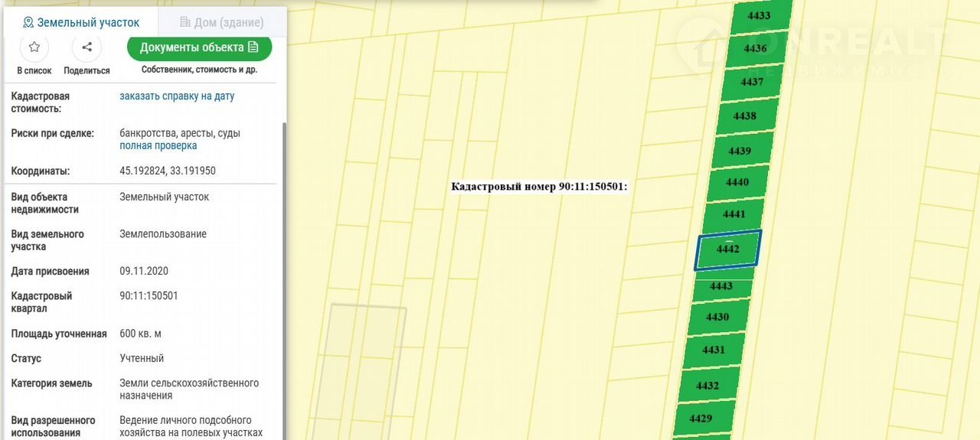
Task: Select parcel 4440 on cadastral map
Action: (x=737, y=183)
